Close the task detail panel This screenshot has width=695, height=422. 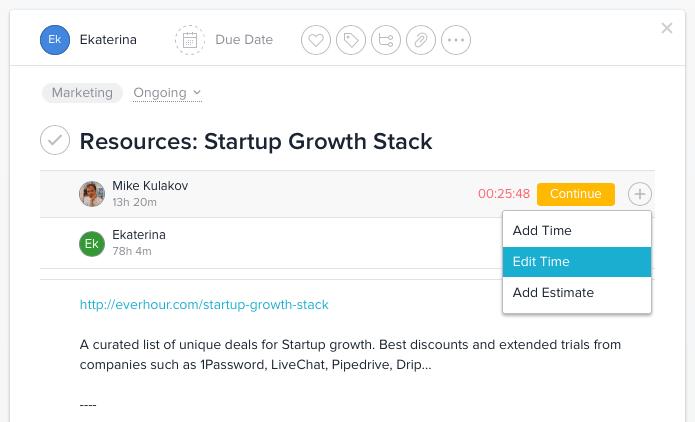click(x=667, y=28)
